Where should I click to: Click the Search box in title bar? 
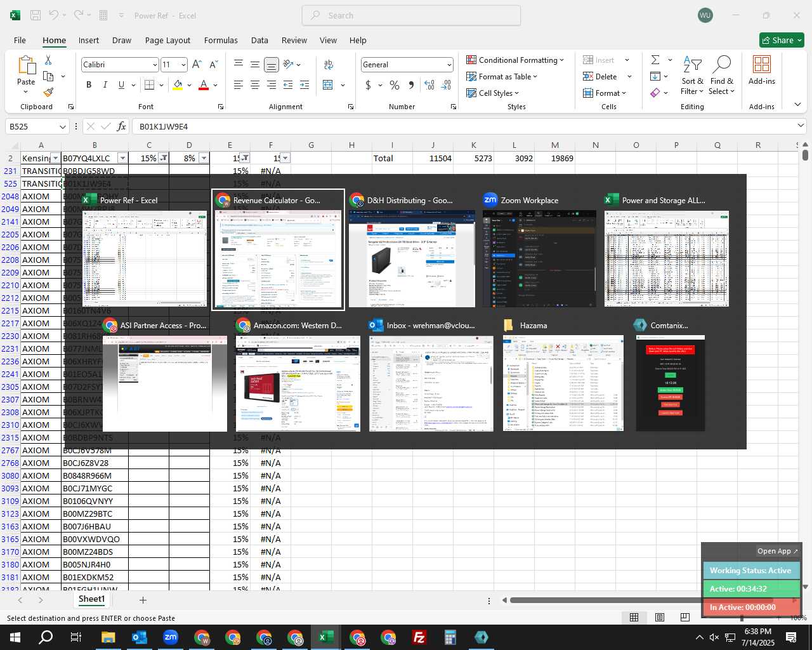411,15
